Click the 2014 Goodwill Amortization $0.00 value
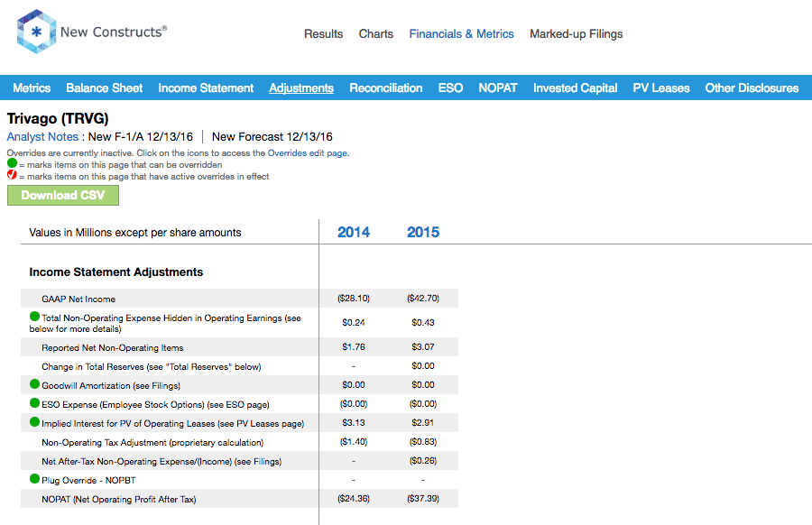Image resolution: width=812 pixels, height=525 pixels. click(x=354, y=384)
